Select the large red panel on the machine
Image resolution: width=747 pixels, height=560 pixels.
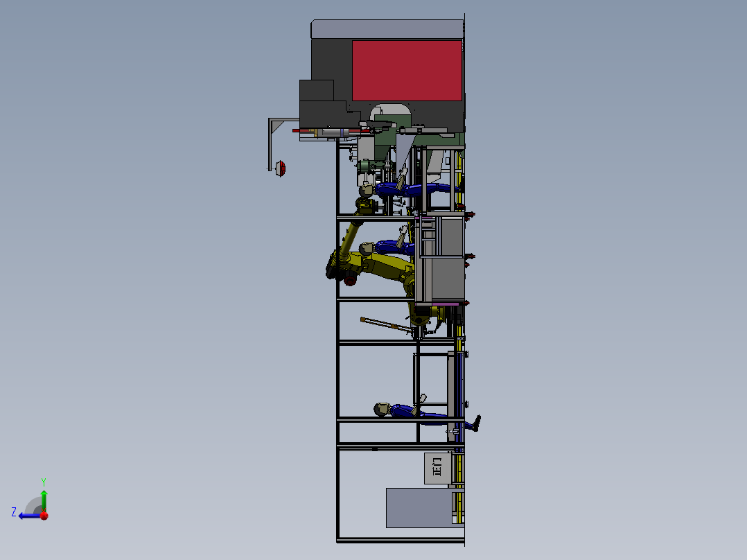pos(407,71)
